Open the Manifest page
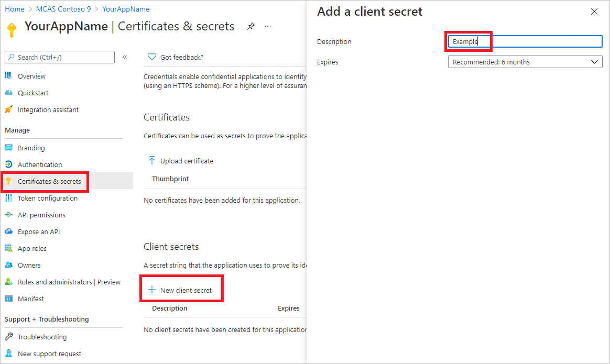 coord(31,299)
